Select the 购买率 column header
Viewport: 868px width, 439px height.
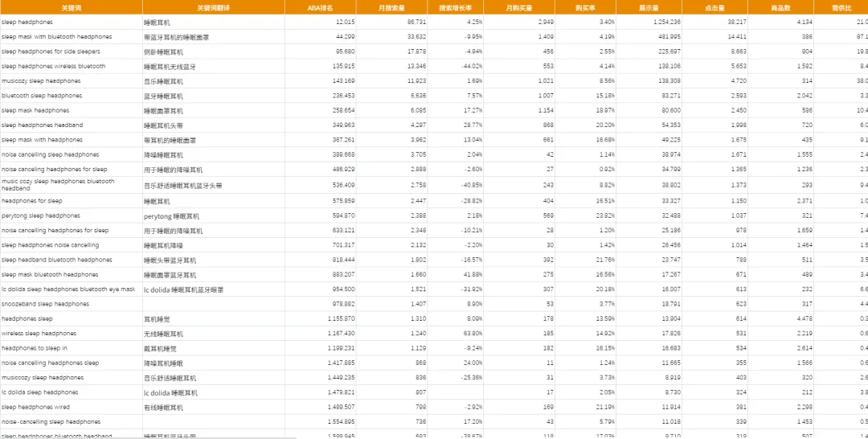pos(584,7)
